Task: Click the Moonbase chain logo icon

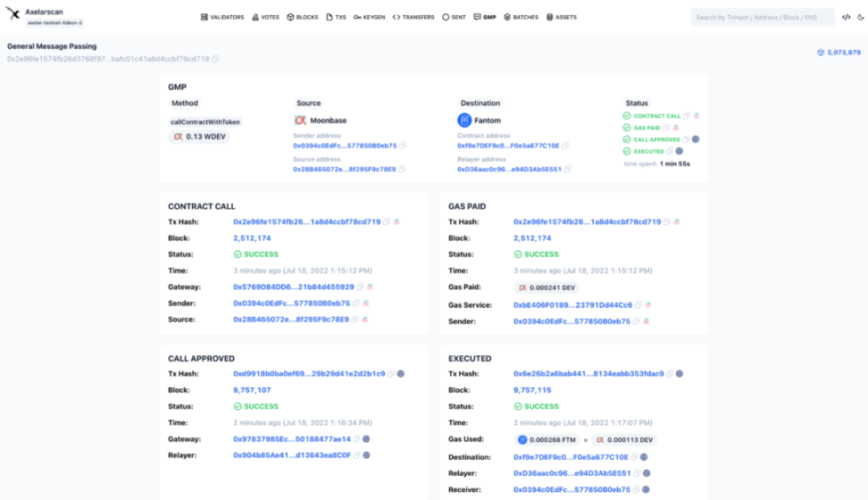Action: point(300,120)
